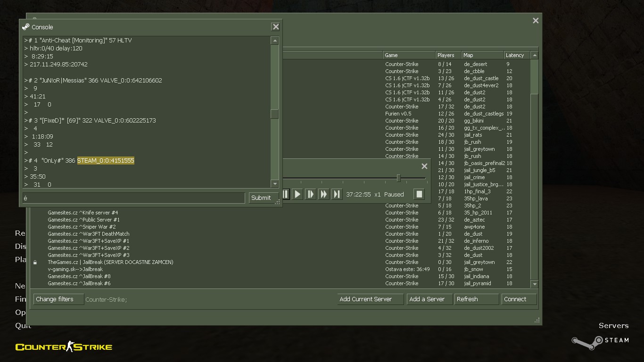644x362 pixels.
Task: Click the Ostava este: 36:49 game cell
Action: [x=407, y=269]
